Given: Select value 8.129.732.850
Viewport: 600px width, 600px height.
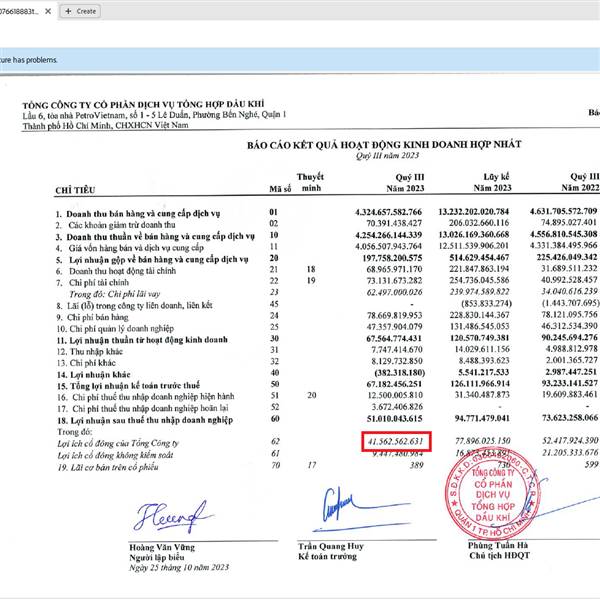Looking at the screenshot, I should click(397, 361).
